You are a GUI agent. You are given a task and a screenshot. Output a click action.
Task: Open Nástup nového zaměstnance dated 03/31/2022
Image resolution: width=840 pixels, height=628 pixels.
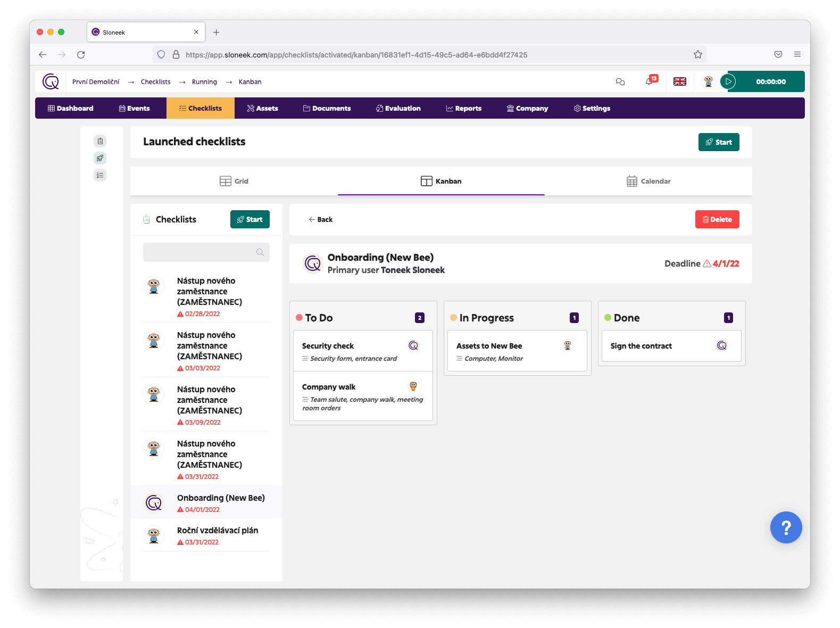click(206, 459)
